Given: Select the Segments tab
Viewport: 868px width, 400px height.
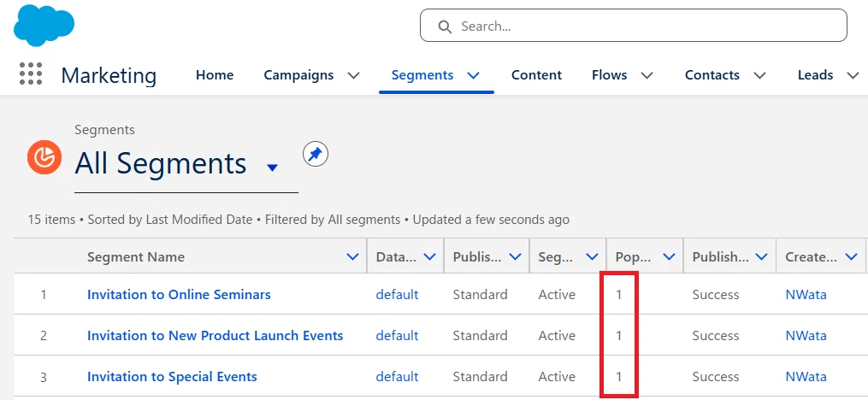Looking at the screenshot, I should click(422, 74).
